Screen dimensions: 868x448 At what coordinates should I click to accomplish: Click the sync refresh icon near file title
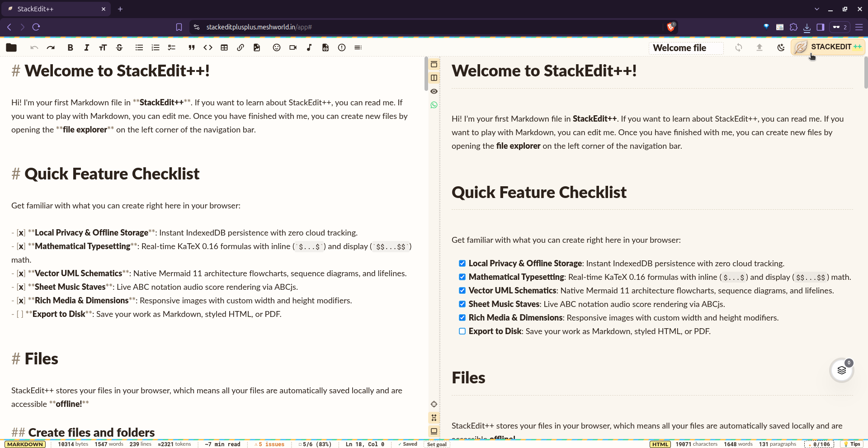[739, 47]
